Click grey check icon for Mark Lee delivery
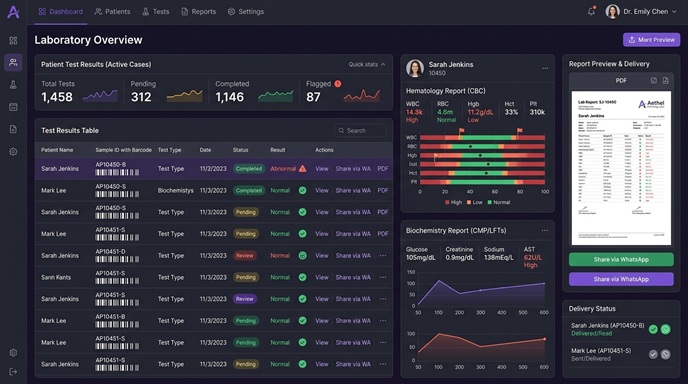 (653, 354)
